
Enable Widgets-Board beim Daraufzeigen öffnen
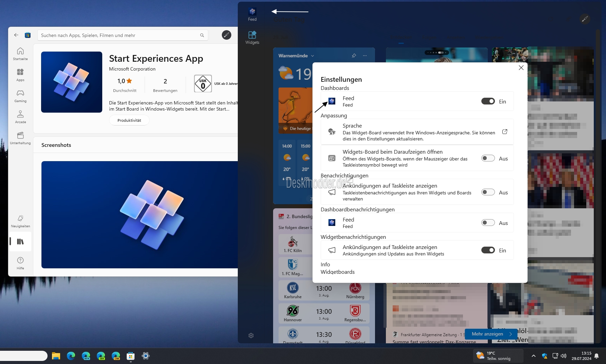[488, 158]
